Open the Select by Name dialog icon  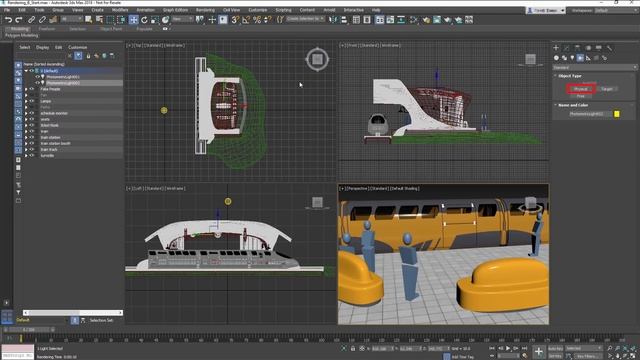[99, 20]
